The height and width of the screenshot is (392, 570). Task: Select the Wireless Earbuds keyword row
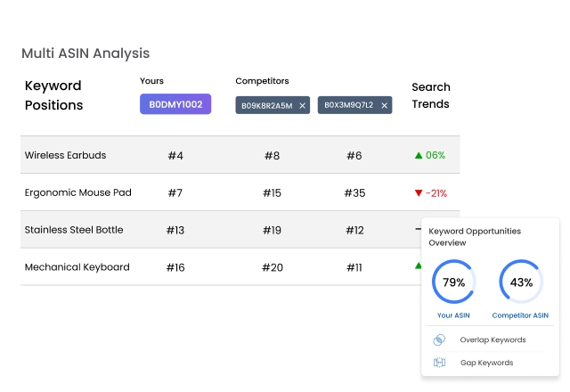click(65, 155)
